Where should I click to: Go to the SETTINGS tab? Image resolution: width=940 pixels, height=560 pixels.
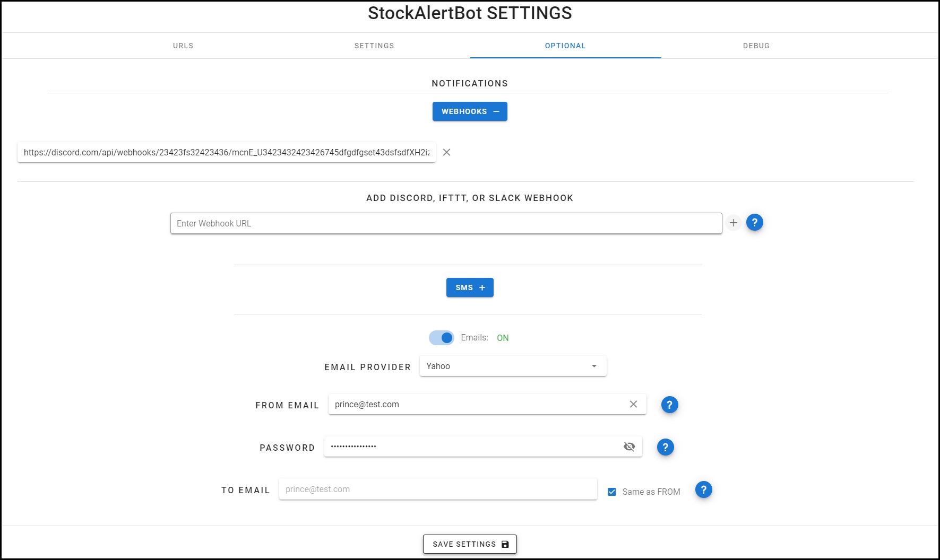click(x=374, y=46)
